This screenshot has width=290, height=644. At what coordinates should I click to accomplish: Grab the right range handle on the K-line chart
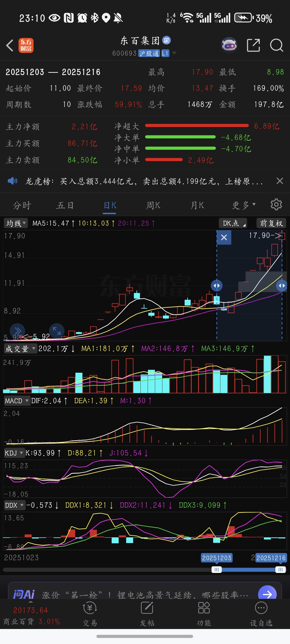click(282, 285)
